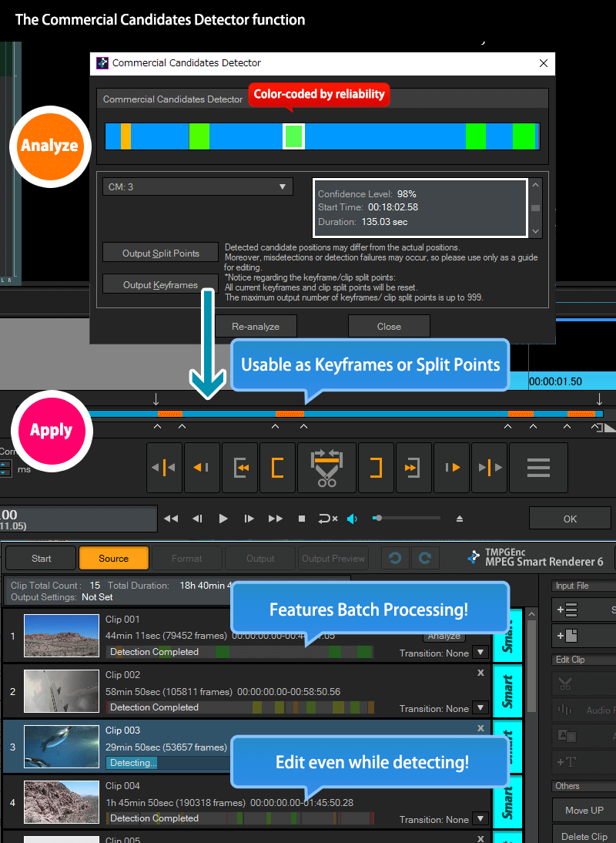Play the video preview
The height and width of the screenshot is (843, 616).
tap(223, 519)
